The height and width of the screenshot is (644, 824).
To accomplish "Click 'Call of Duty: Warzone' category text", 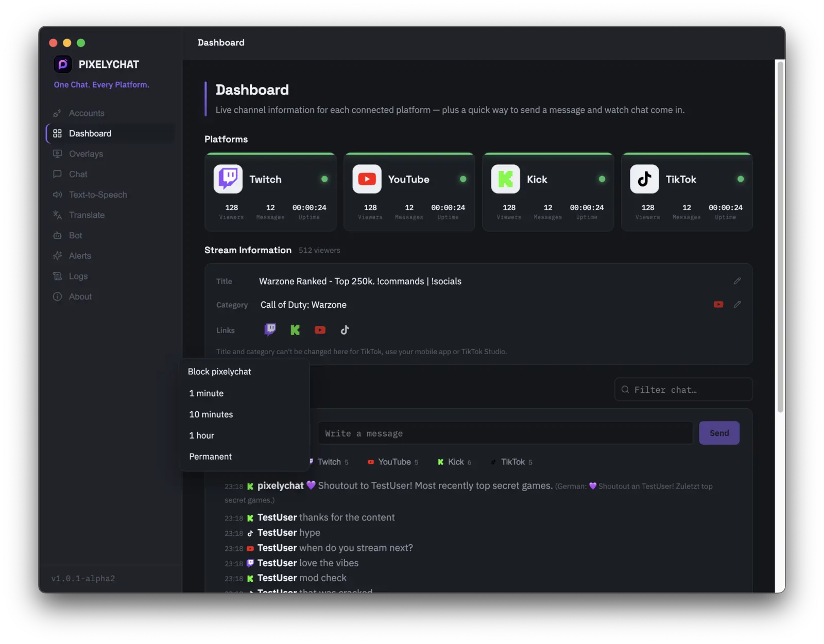I will (303, 305).
